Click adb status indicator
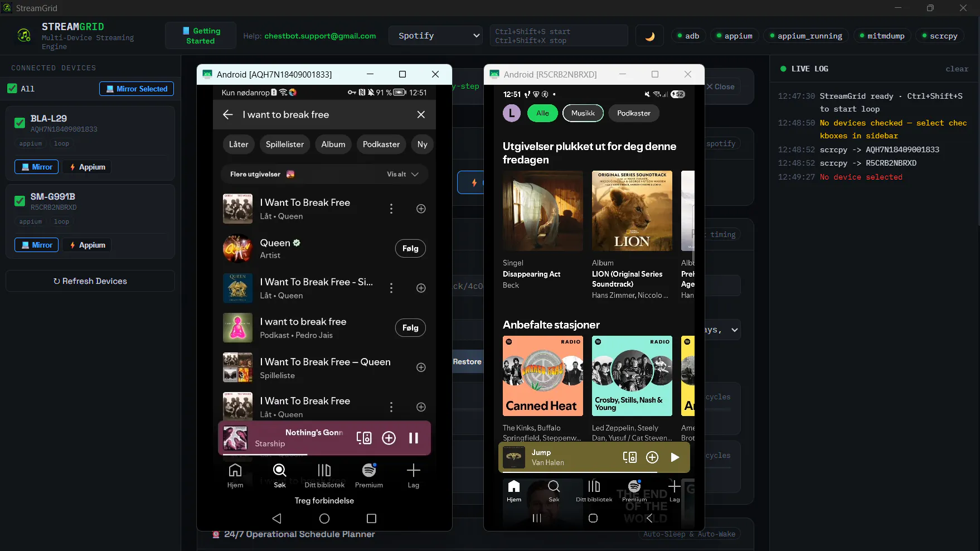 coord(688,36)
